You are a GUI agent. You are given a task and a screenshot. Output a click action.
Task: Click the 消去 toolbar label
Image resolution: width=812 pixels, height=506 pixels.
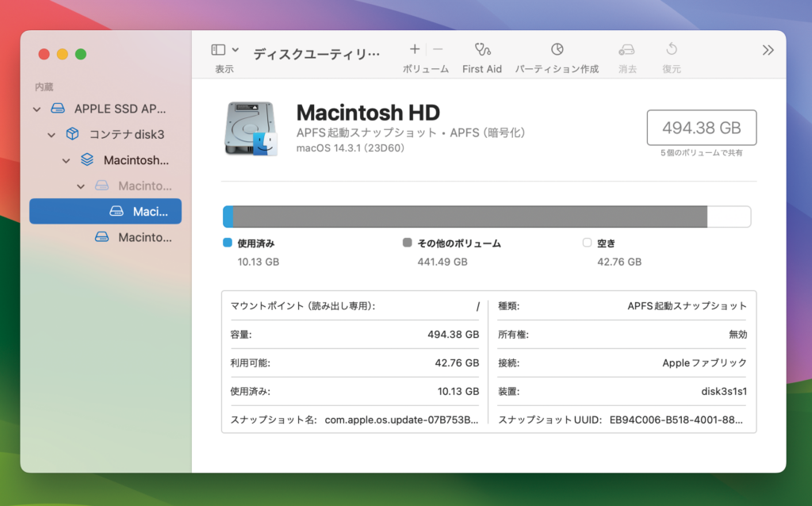point(627,69)
